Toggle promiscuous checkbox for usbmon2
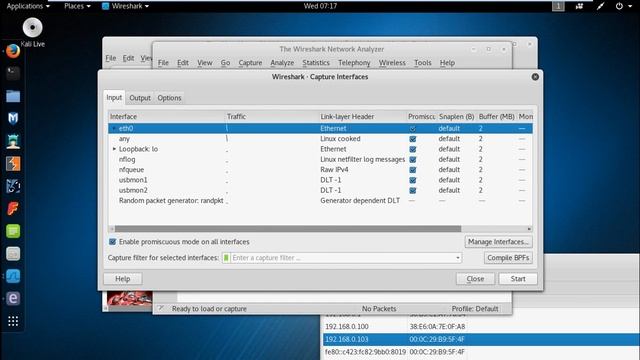 click(x=413, y=190)
